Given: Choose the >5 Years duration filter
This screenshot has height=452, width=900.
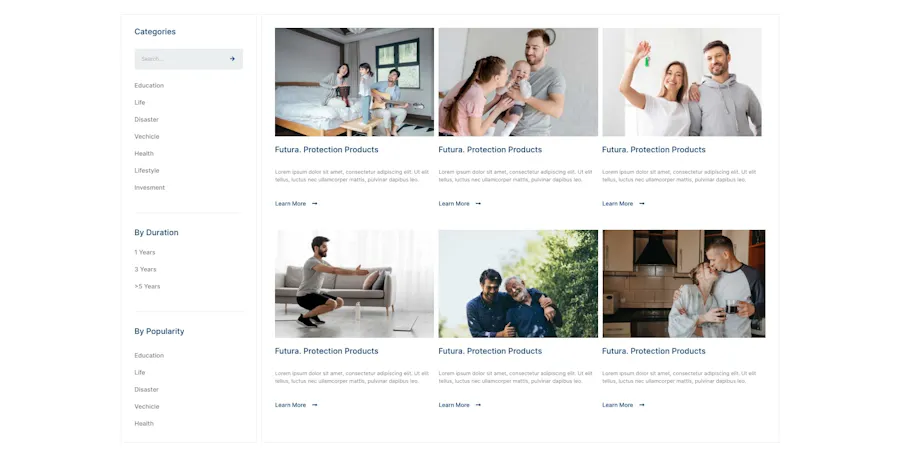Looking at the screenshot, I should [x=147, y=286].
